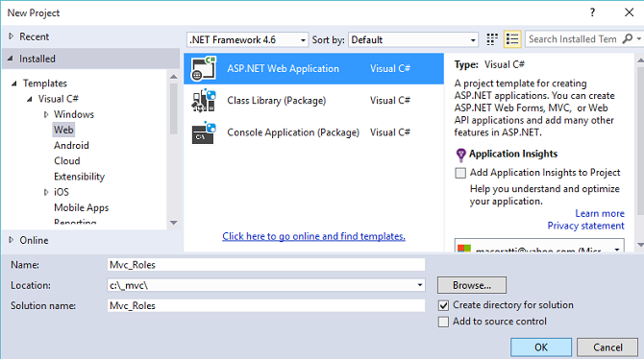Switch to small icons grid view
Image resolution: width=644 pixels, height=359 pixels.
pos(492,39)
